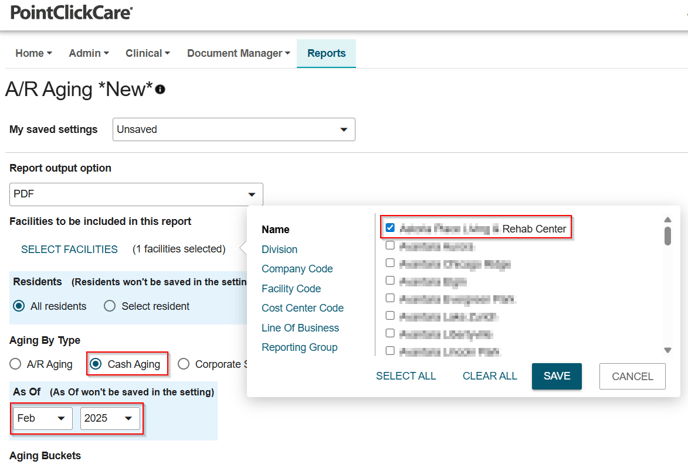Expand the Report output option PDF dropdown
The width and height of the screenshot is (688, 468).
[136, 194]
